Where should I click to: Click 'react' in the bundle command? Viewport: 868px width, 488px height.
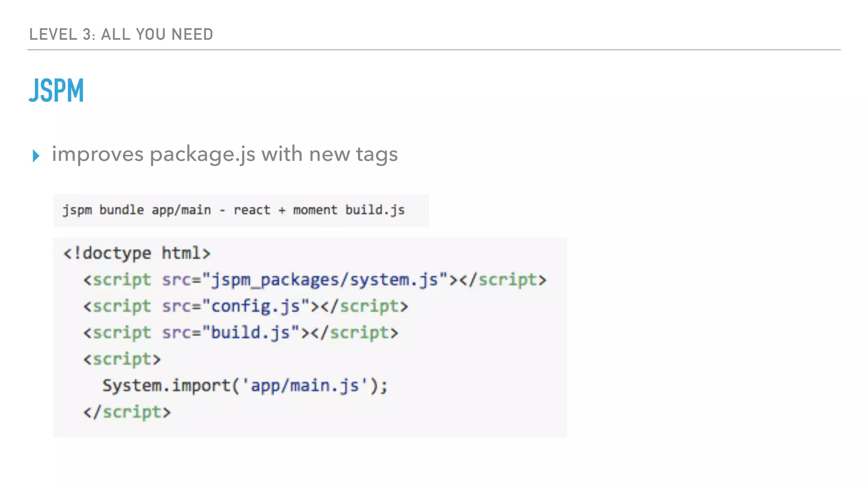click(252, 210)
